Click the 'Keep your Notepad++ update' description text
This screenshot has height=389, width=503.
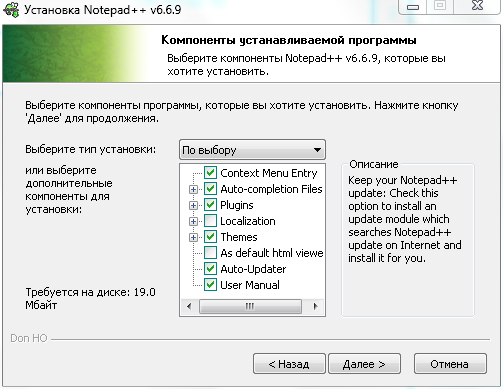click(405, 219)
